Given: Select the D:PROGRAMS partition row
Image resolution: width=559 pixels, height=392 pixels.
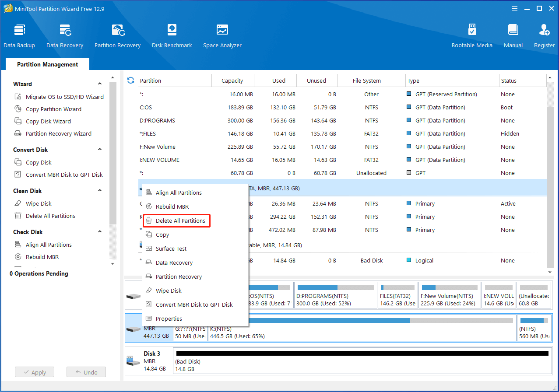Looking at the screenshot, I should point(342,120).
